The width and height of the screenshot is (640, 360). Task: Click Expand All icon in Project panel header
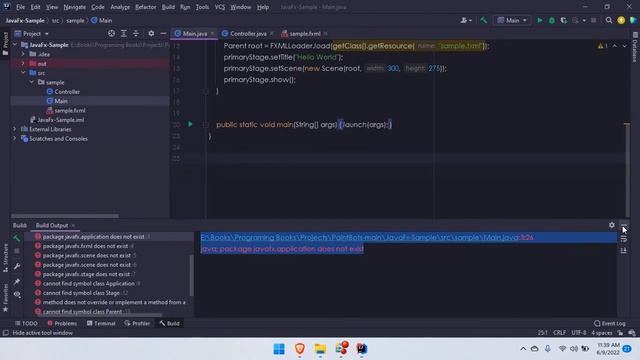point(124,33)
